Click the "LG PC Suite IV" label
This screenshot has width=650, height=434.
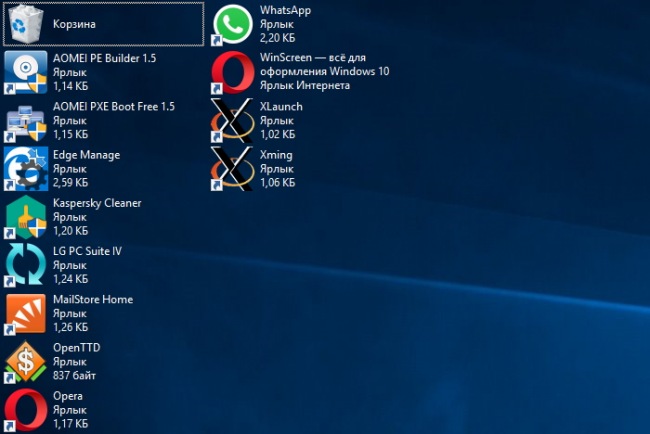(x=87, y=251)
